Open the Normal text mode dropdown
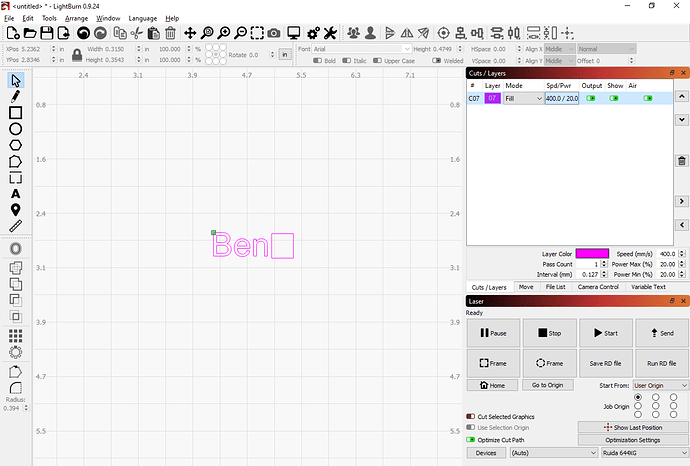 (x=607, y=49)
